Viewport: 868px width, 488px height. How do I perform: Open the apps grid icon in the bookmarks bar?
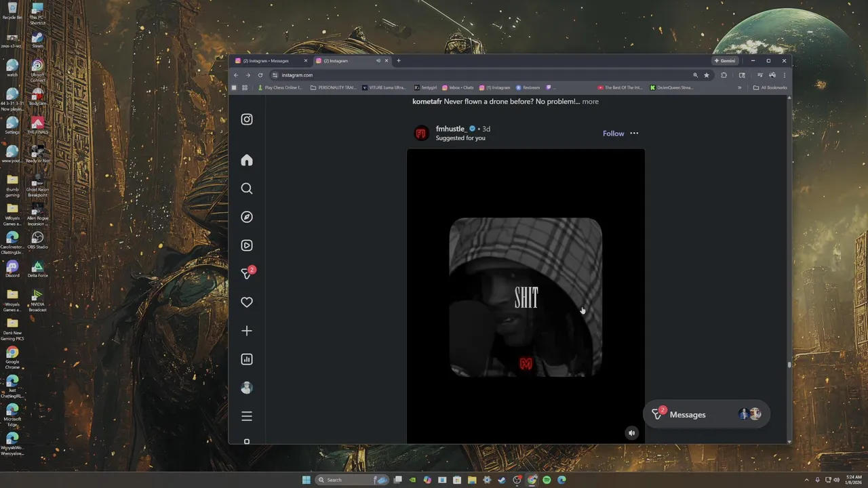tap(245, 87)
